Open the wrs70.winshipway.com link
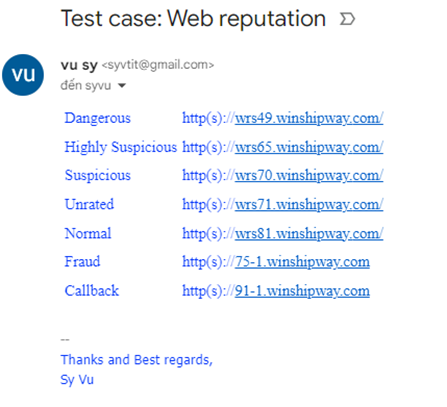447x407 pixels. [x=309, y=175]
